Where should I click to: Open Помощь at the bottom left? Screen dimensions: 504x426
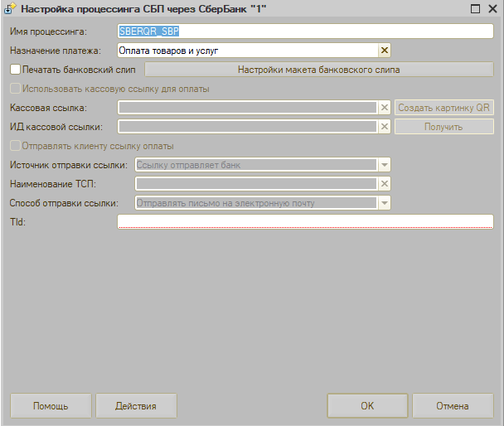[51, 406]
